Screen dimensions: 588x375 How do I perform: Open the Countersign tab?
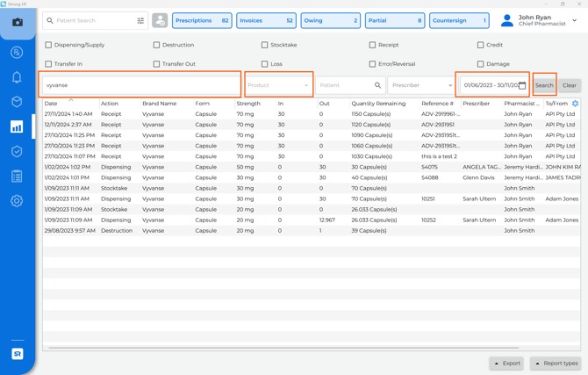[459, 20]
